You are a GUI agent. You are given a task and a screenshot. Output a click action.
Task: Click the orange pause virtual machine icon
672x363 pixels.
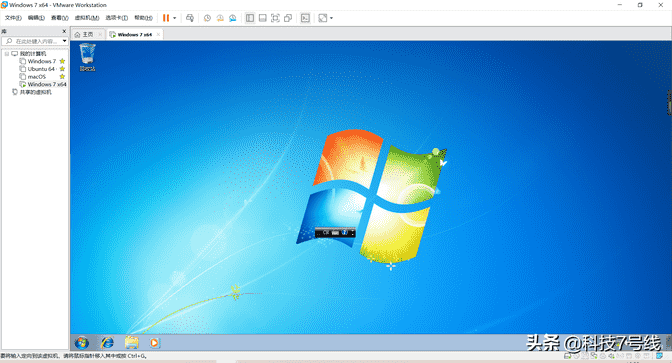click(x=166, y=18)
